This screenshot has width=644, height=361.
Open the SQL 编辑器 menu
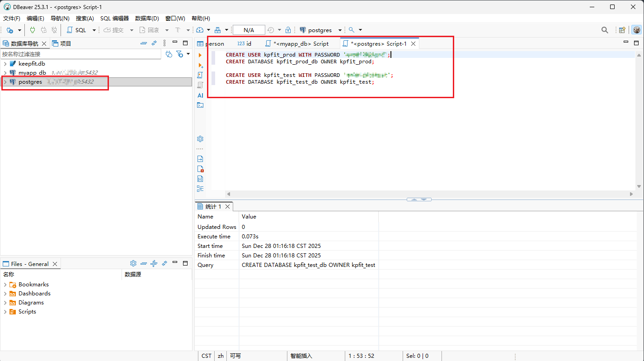tap(114, 19)
